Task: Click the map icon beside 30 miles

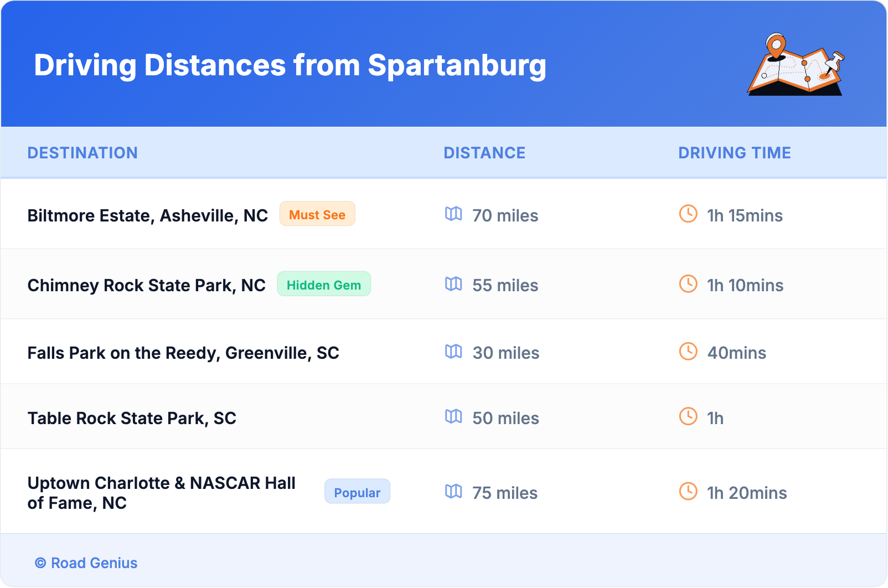Action: (x=453, y=352)
